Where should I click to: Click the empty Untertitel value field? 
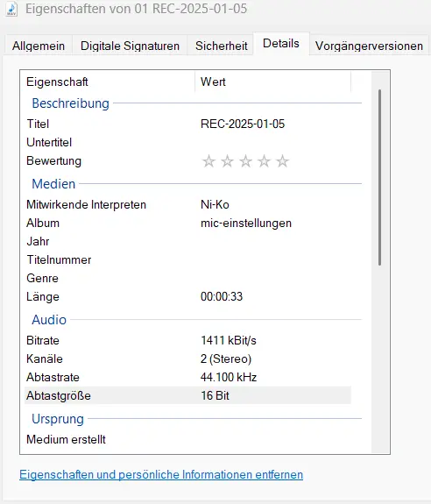pos(273,142)
